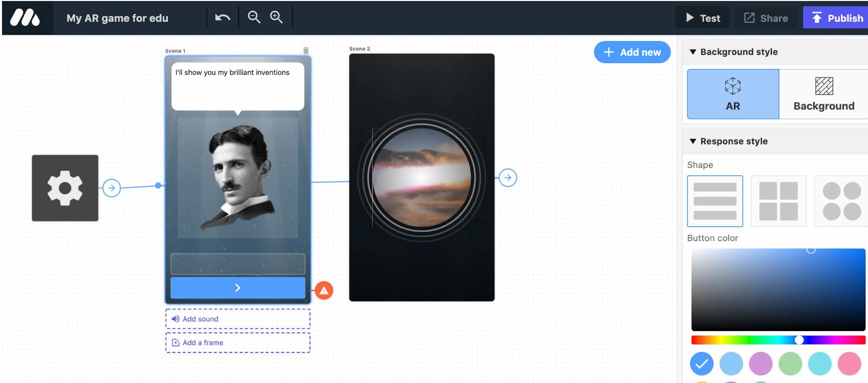This screenshot has height=383, width=868.
Task: Click the Scene 1 label
Action: coord(175,51)
